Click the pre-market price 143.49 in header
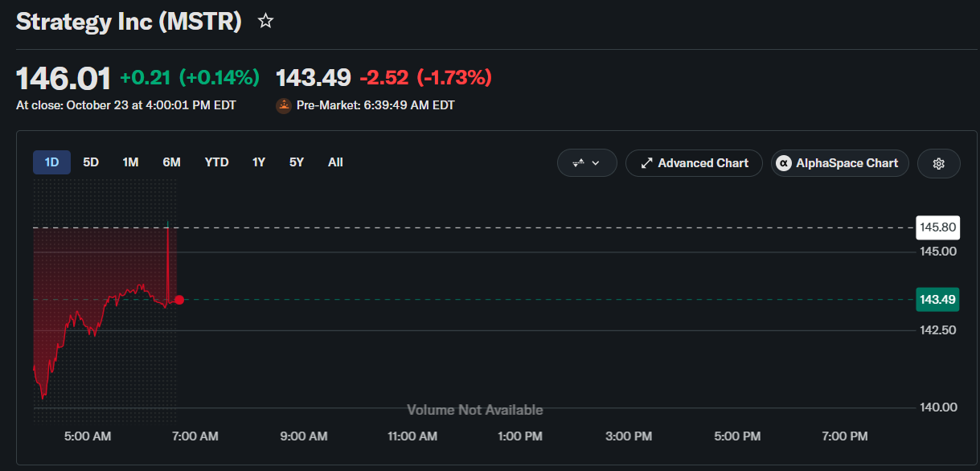The width and height of the screenshot is (980, 471). pos(314,78)
